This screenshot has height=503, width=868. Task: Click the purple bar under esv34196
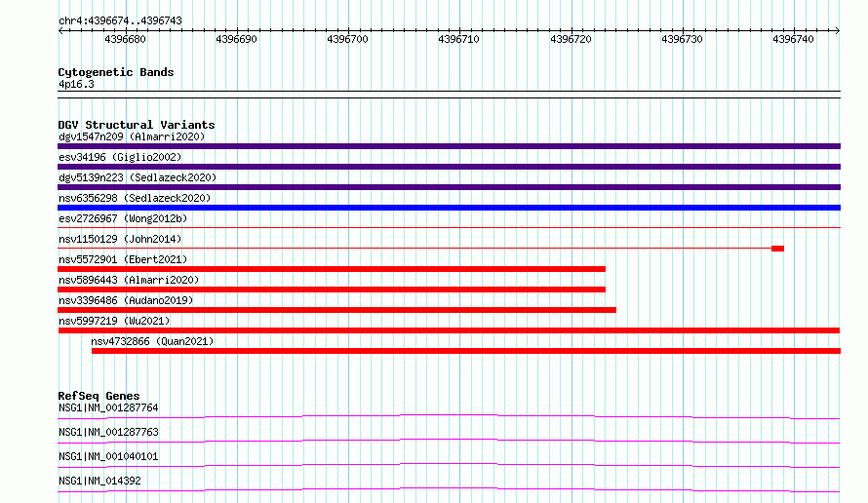pyautogui.click(x=449, y=167)
